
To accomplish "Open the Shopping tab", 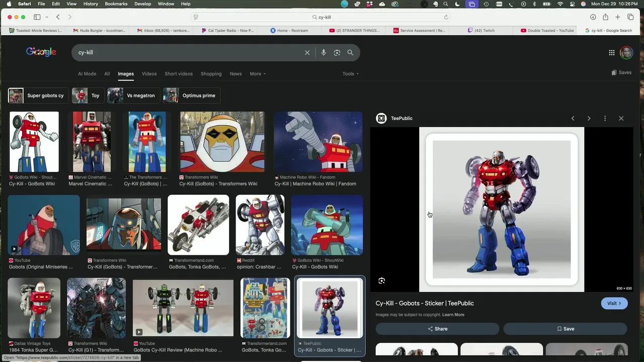I will [211, 74].
